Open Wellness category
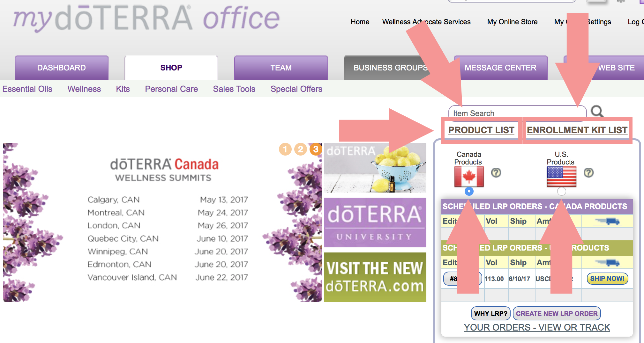Screen dimensions: 644x343 [84, 89]
